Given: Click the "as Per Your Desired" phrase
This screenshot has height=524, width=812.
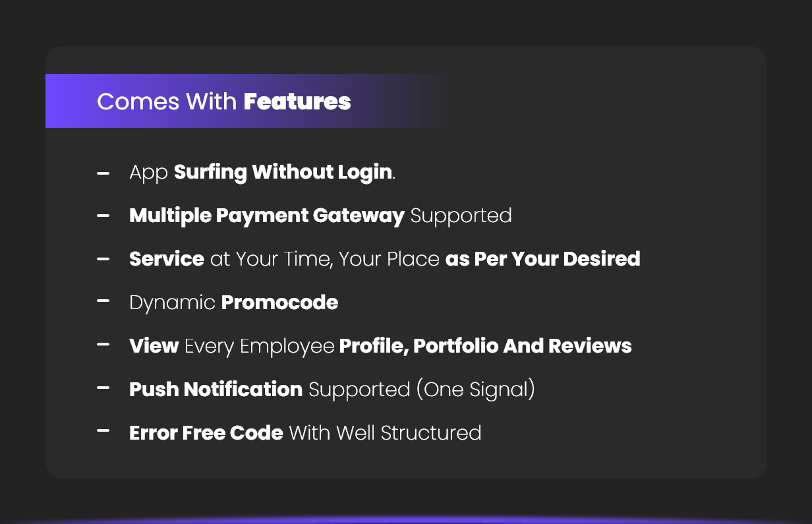Looking at the screenshot, I should pyautogui.click(x=542, y=259).
